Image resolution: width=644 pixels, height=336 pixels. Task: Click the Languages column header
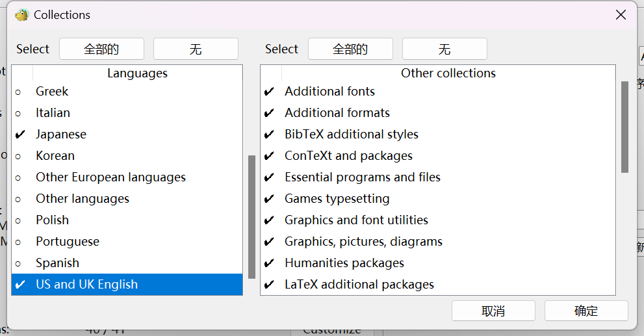(137, 73)
